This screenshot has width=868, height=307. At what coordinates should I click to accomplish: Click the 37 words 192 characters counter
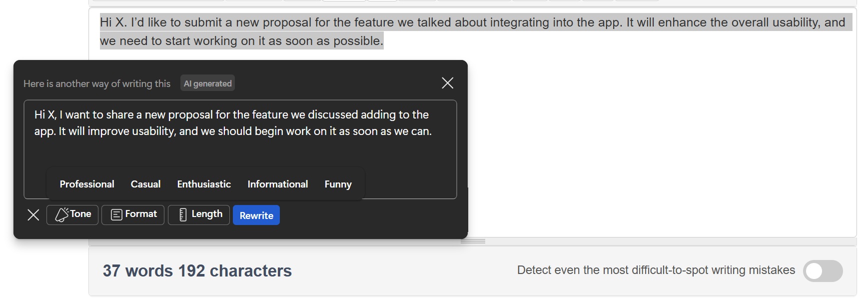197,270
